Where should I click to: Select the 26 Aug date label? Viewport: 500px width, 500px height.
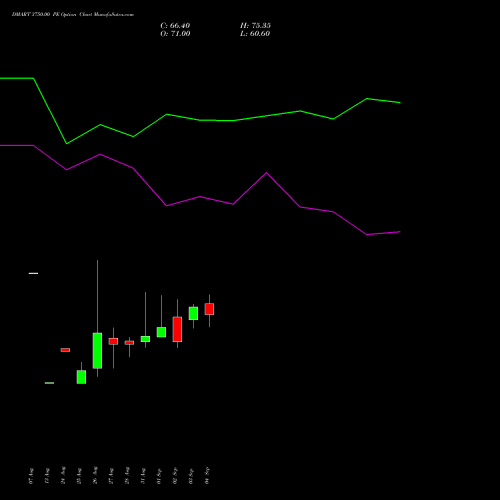click(95, 475)
